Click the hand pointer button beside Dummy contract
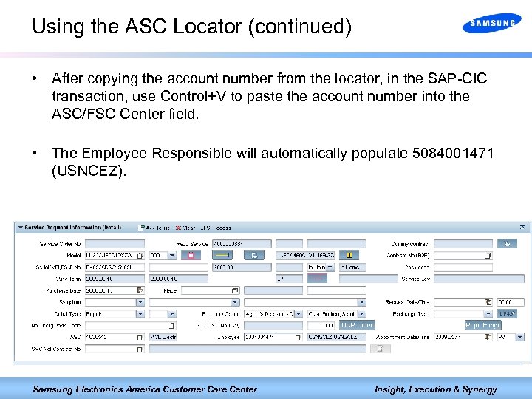Viewport: 532px width, 399px height. (507, 243)
